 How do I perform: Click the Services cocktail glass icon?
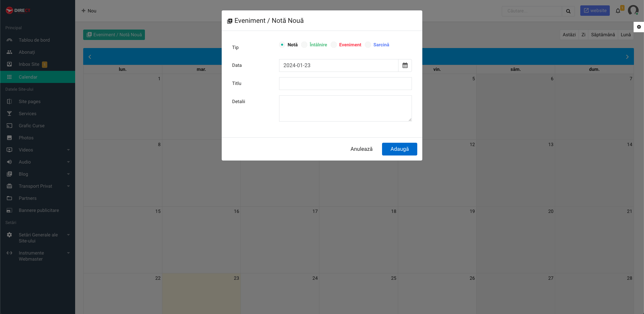pos(9,114)
